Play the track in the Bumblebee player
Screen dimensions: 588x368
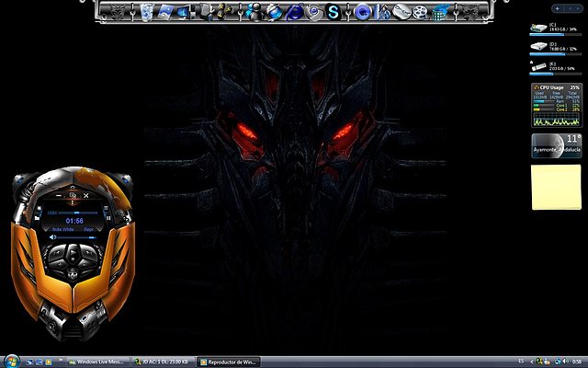(73, 254)
